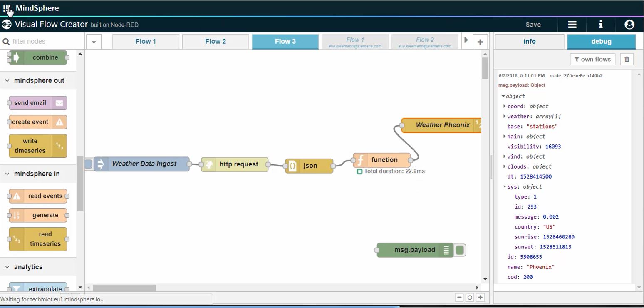Screen dimensions: 644x308
Task: Collapse the mindsphere out palette category
Action: (x=7, y=81)
